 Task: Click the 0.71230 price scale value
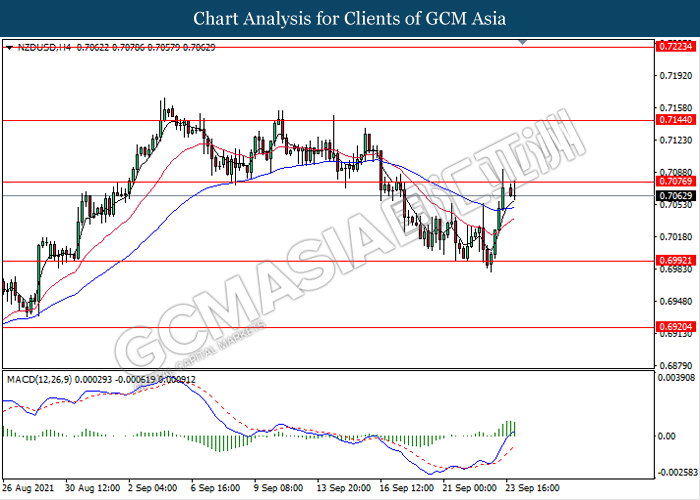coord(676,140)
